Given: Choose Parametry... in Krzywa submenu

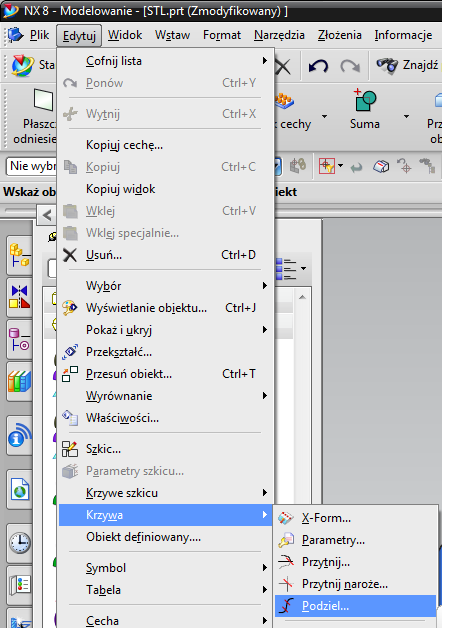Looking at the screenshot, I should pyautogui.click(x=356, y=540).
